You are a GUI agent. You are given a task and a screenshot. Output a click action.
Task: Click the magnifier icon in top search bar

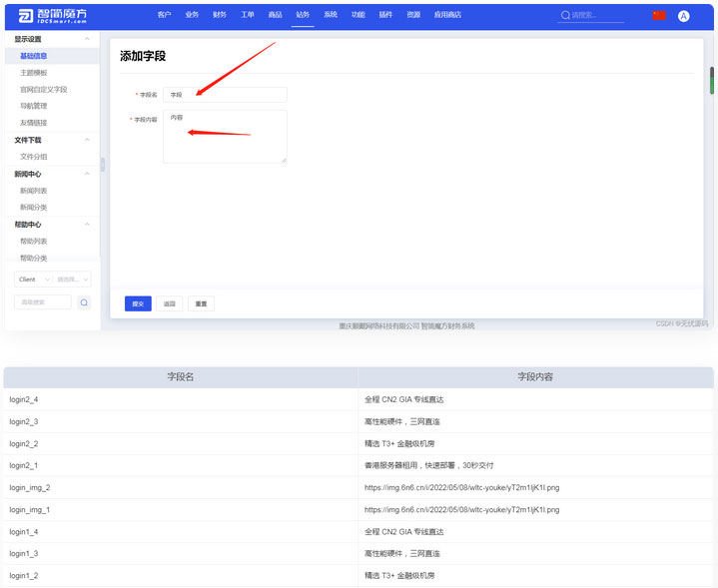(565, 16)
